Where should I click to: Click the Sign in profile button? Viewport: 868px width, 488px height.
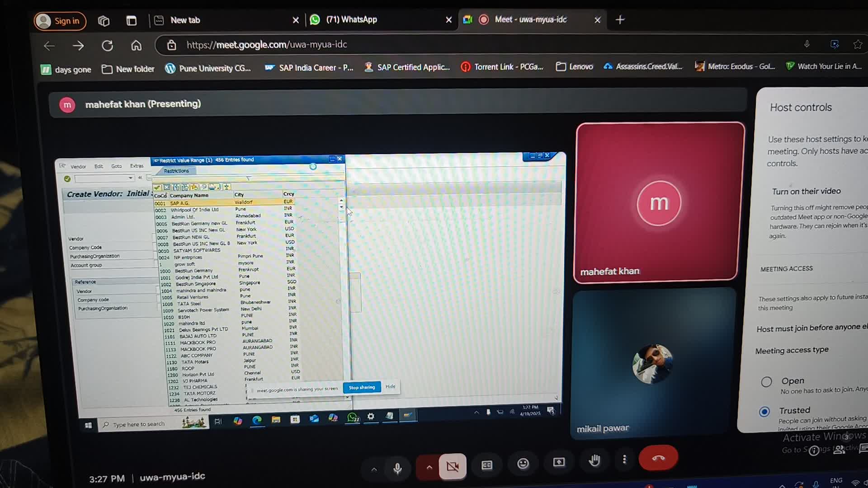click(60, 21)
